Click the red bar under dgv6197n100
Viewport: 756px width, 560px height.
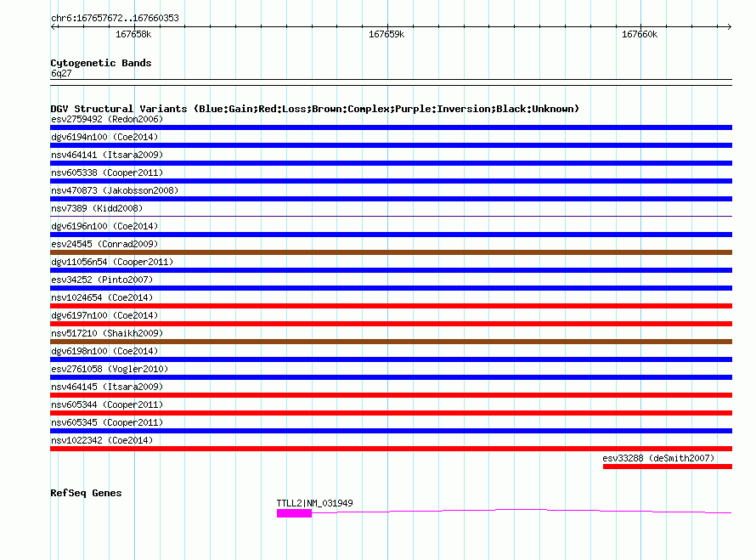(391, 324)
